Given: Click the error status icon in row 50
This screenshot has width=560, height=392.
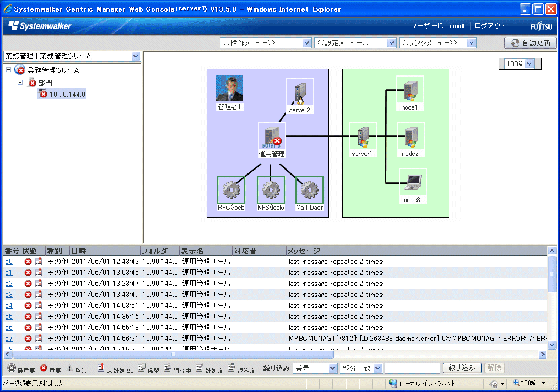Looking at the screenshot, I should pos(28,262).
